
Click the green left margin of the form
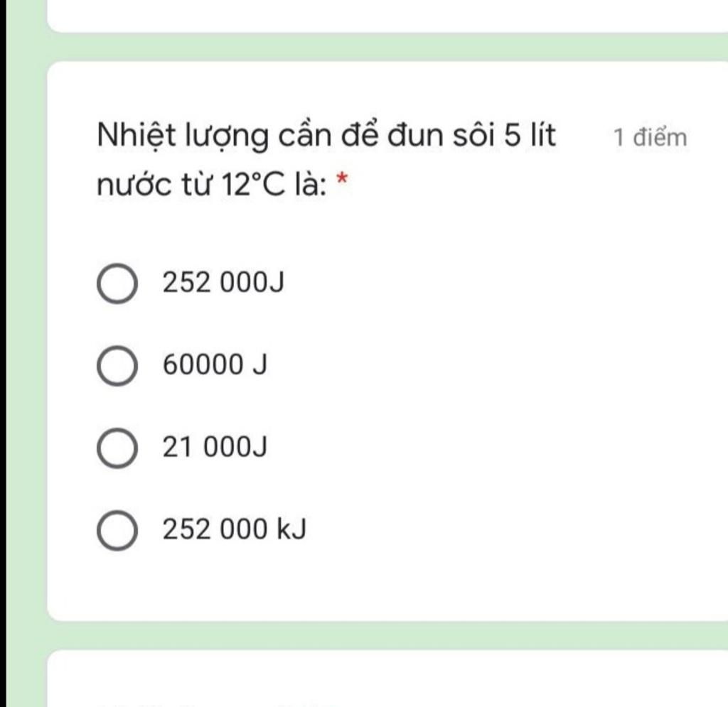coord(27,354)
